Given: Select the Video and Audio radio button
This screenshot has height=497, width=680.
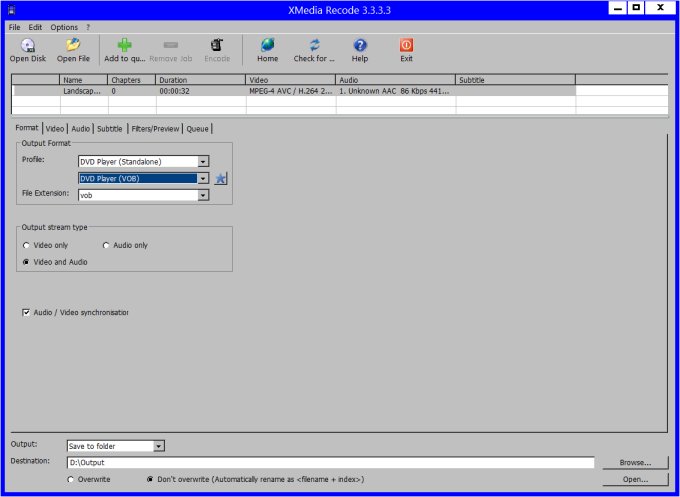Looking at the screenshot, I should (26, 262).
